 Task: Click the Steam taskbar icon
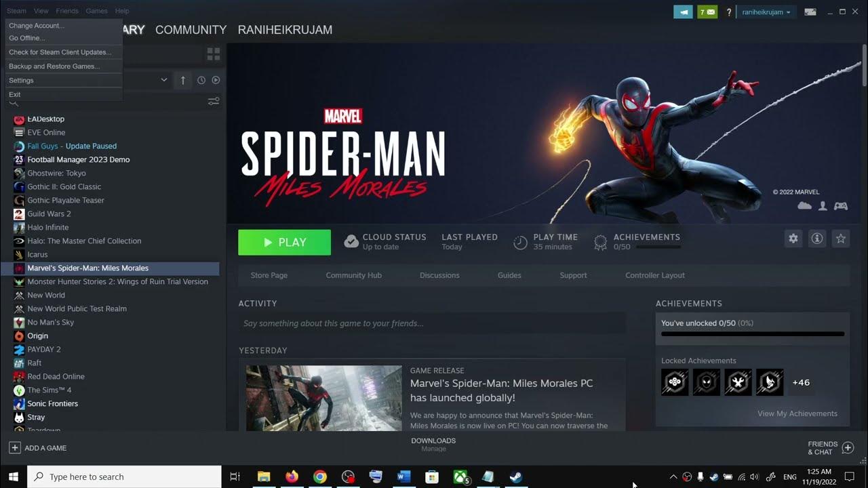pos(516,476)
